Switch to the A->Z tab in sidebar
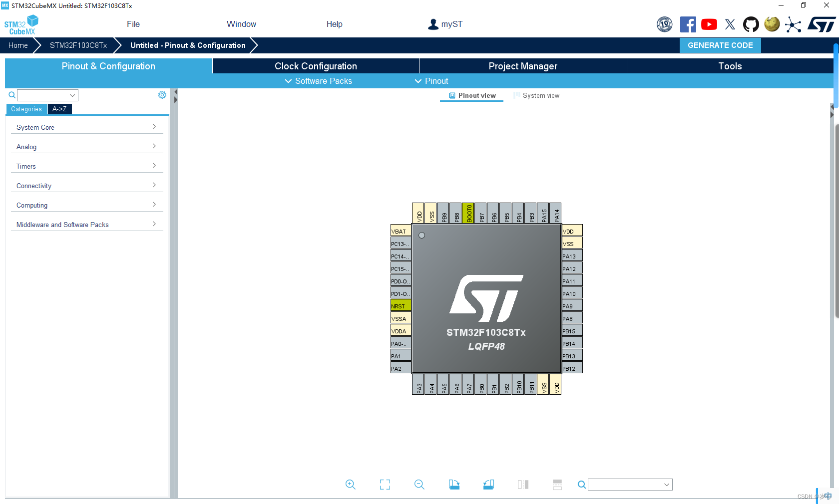The width and height of the screenshot is (839, 504). click(x=59, y=109)
